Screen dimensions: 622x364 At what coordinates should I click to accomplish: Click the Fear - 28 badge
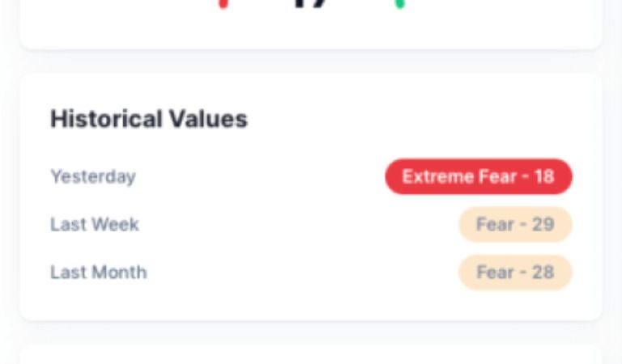[515, 272]
